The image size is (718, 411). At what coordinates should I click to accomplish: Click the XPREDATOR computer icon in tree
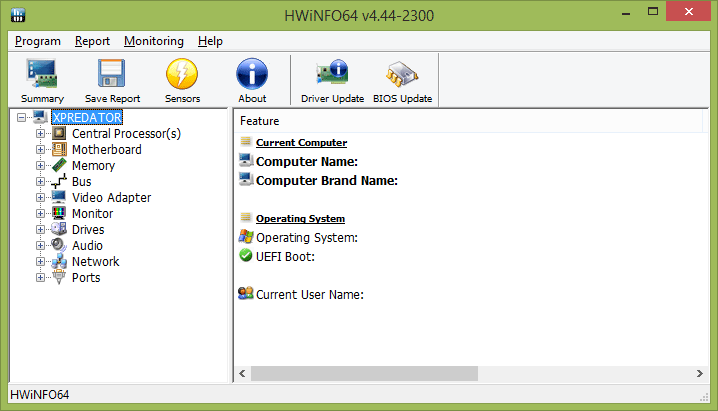point(40,117)
